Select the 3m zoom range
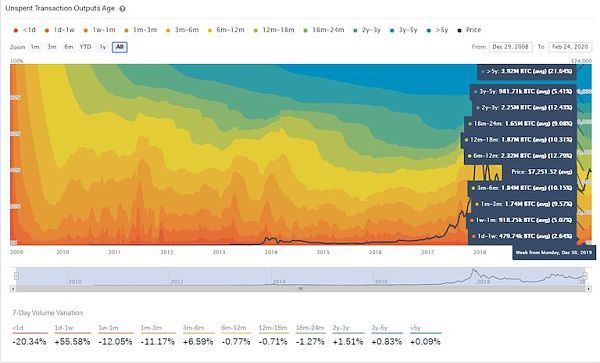600x363 pixels. [x=52, y=47]
